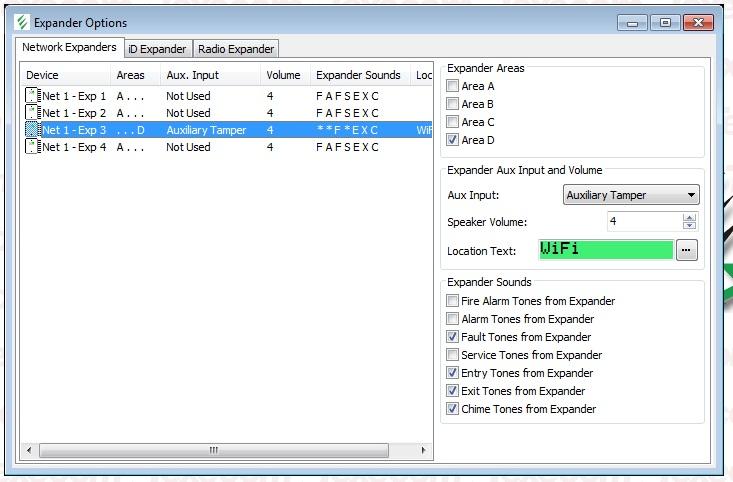
Task: Sort by the Volume column header
Action: (x=285, y=75)
